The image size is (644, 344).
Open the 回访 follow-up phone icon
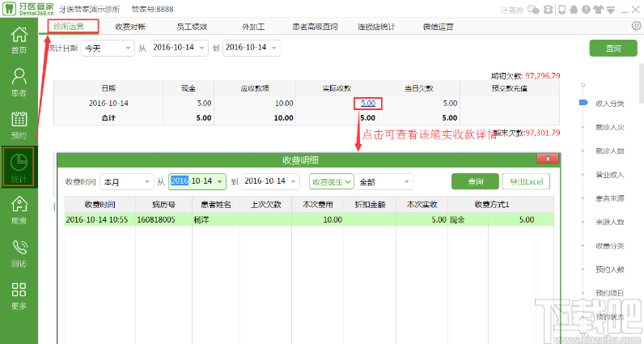tap(19, 253)
